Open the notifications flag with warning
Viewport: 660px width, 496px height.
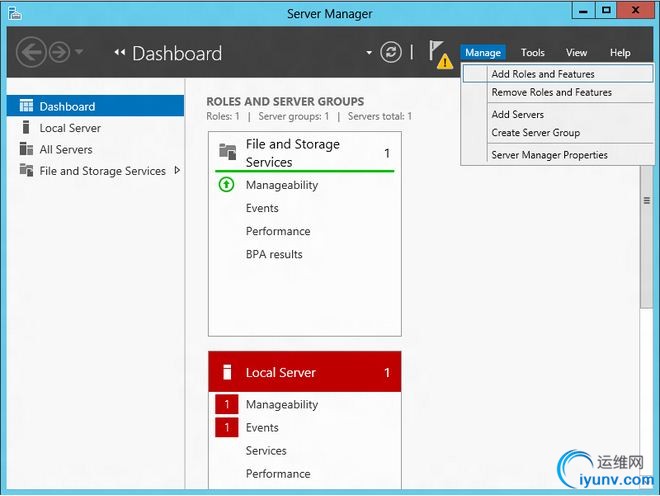(440, 54)
